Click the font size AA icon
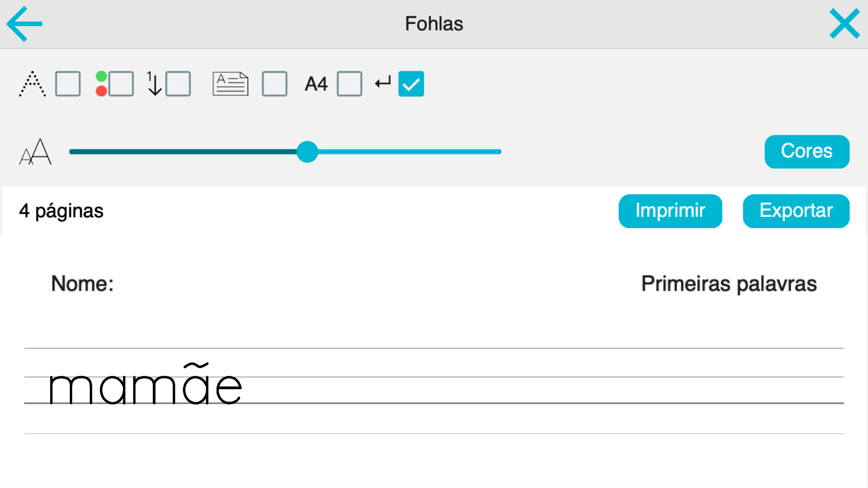 pos(35,151)
